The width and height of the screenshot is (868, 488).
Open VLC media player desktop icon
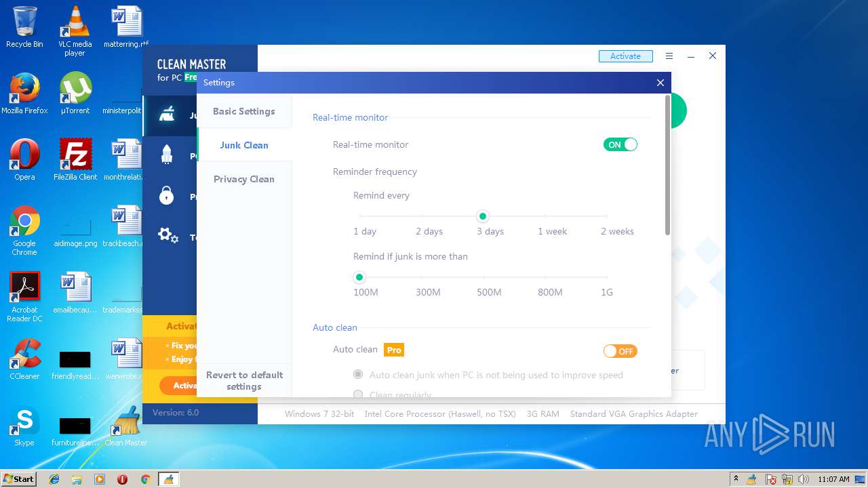[75, 30]
